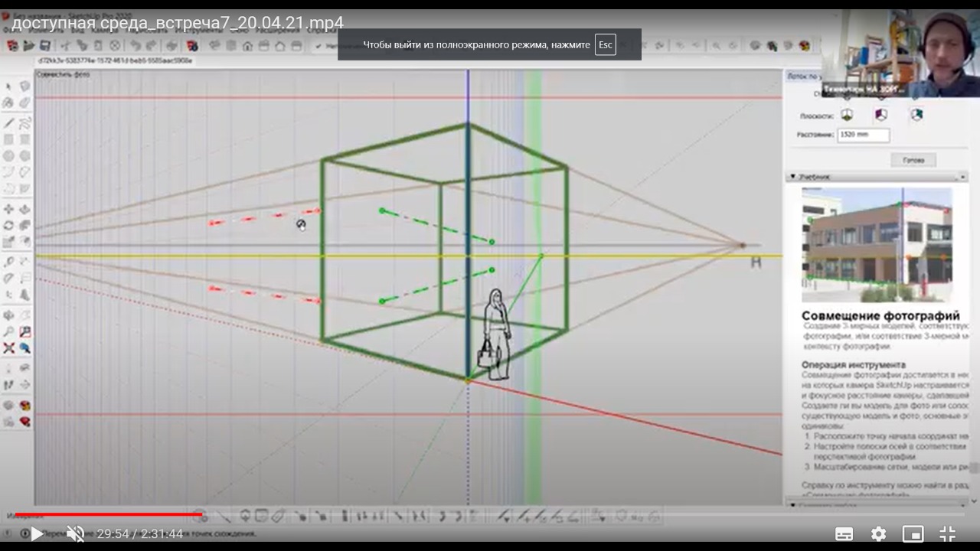The image size is (980, 551).
Task: Select the Rotate tool
Action: click(x=9, y=225)
